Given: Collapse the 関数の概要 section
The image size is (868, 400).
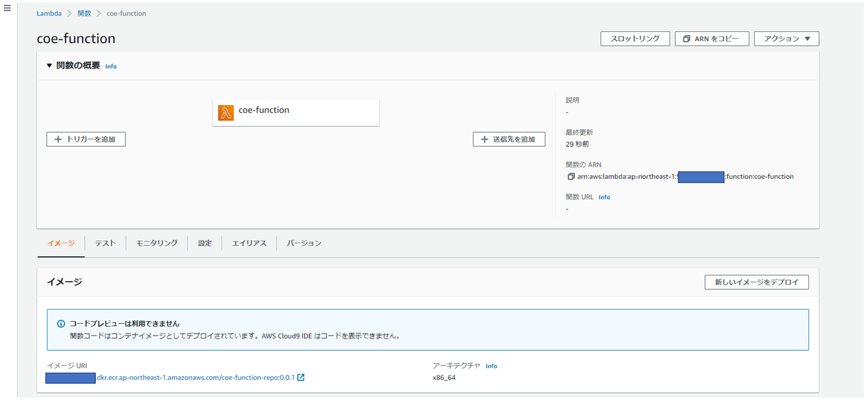Looking at the screenshot, I should click(x=50, y=66).
